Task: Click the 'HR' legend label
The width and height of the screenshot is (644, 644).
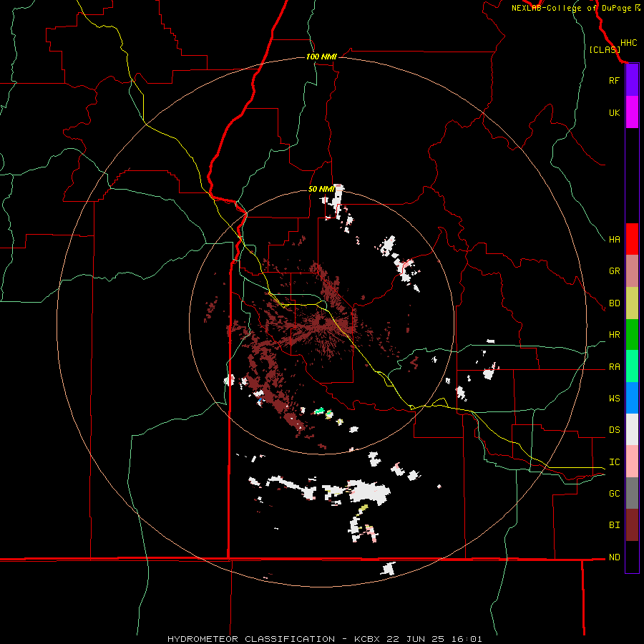Action: pos(614,335)
